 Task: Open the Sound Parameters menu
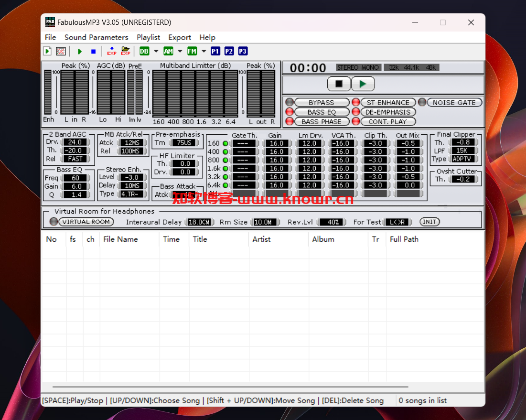coord(97,37)
